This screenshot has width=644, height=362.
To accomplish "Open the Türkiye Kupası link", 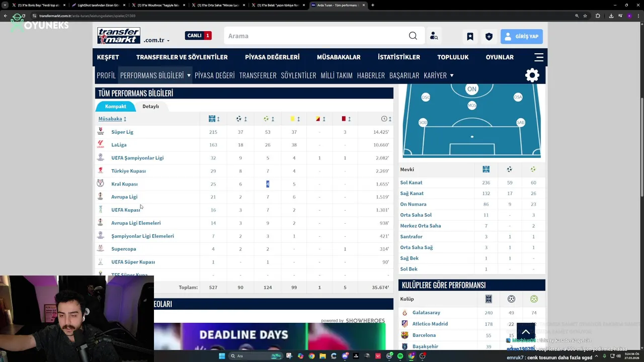I will coord(128,171).
